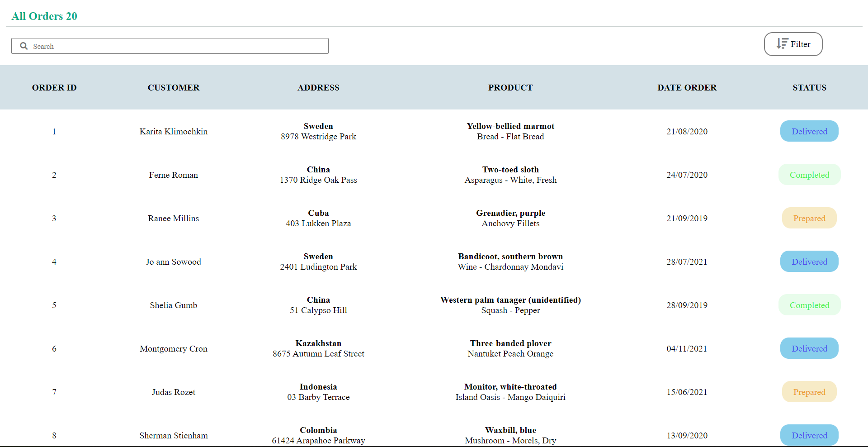
Task: Click the ADDRESS column header
Action: click(x=318, y=87)
